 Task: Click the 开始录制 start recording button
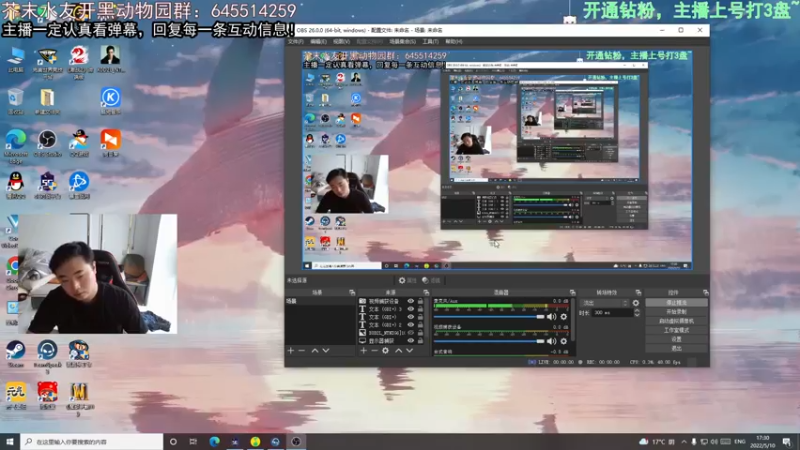coord(677,312)
